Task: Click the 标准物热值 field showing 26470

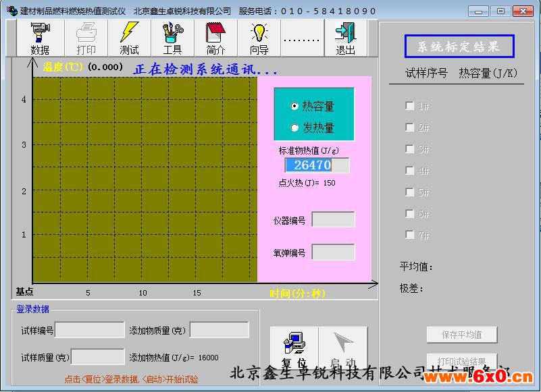Action: pos(317,165)
